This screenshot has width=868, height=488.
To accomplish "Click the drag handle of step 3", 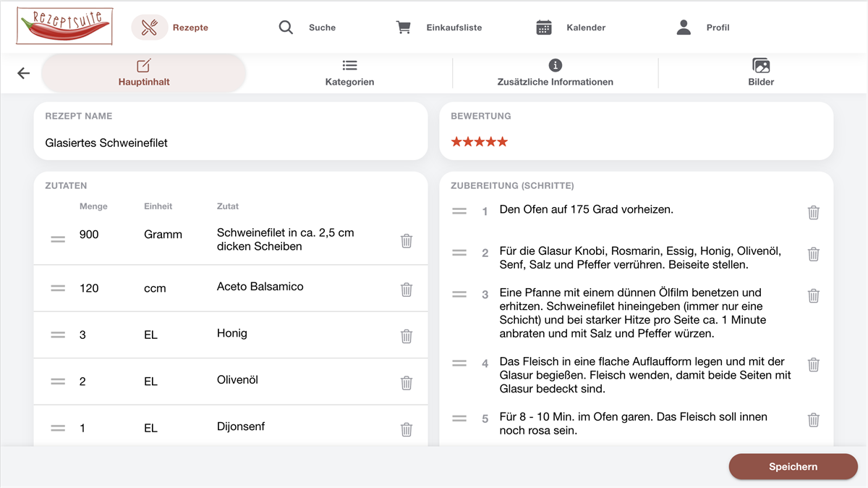I will [459, 294].
